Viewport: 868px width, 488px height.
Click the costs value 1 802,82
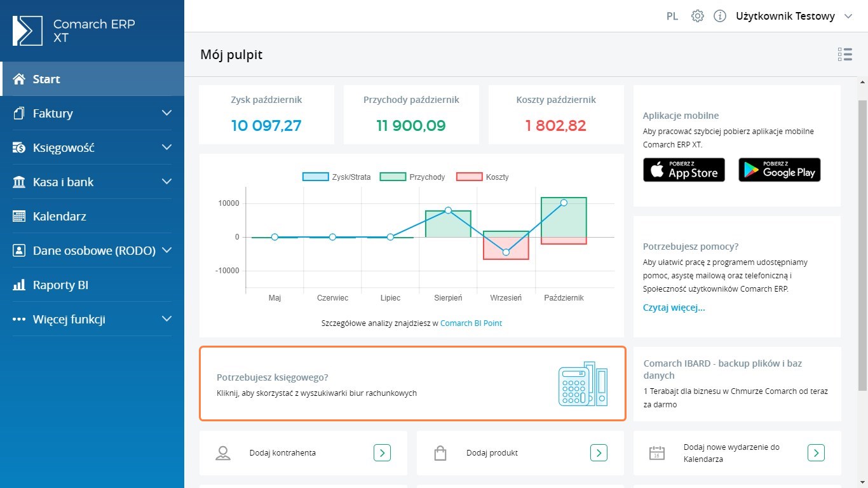pos(556,126)
